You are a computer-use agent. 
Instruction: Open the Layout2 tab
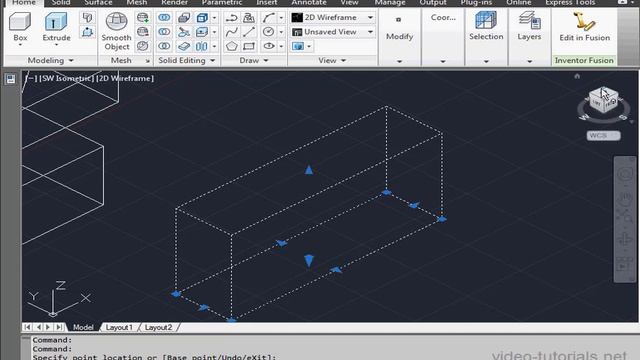pos(158,327)
